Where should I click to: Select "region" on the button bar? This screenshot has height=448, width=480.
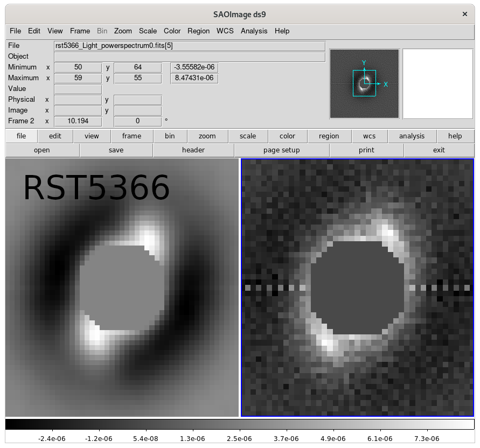pyautogui.click(x=328, y=136)
